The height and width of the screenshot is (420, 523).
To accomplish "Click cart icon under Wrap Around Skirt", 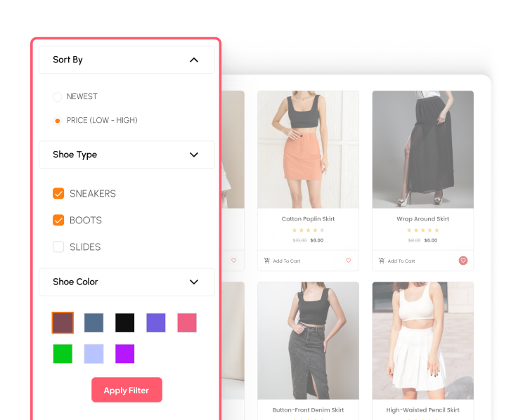I will click(x=382, y=261).
